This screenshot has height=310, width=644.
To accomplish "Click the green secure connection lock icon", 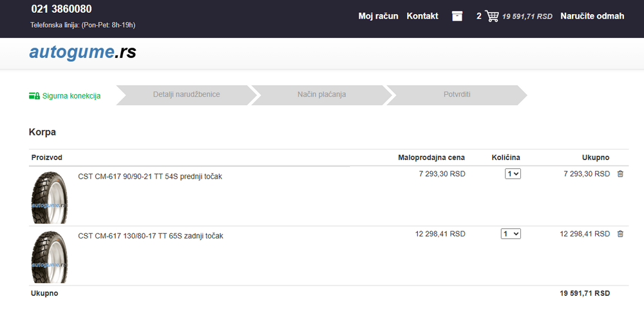I will click(35, 95).
